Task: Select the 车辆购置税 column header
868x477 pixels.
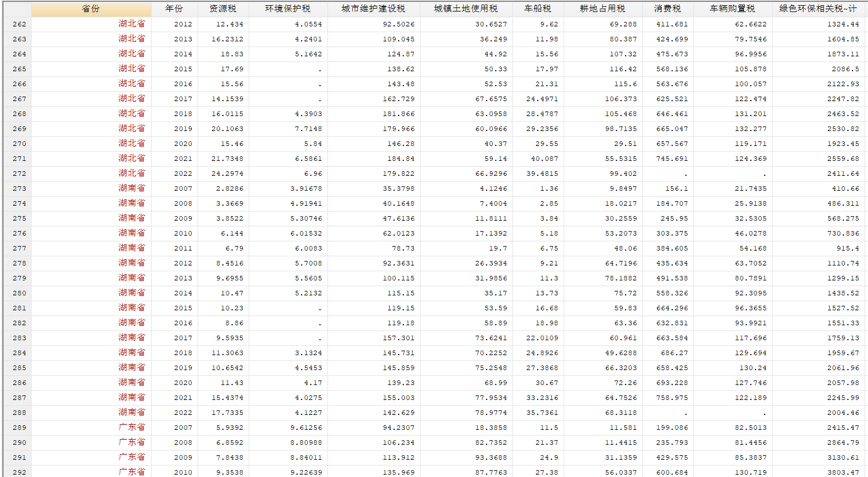Action: 732,9
